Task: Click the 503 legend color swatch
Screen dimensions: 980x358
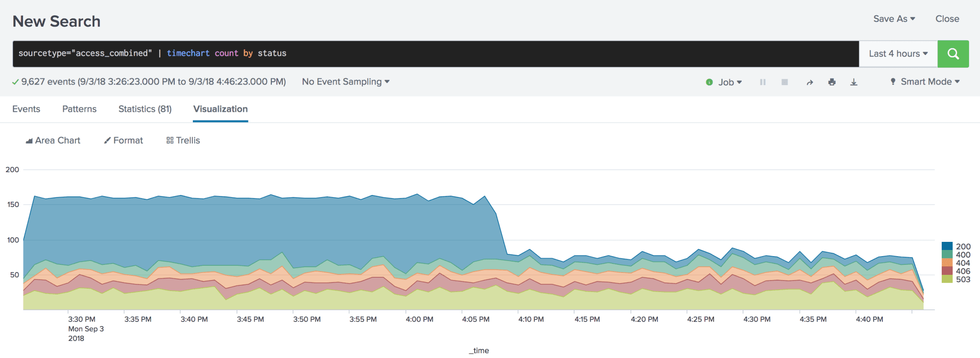Action: tap(947, 279)
